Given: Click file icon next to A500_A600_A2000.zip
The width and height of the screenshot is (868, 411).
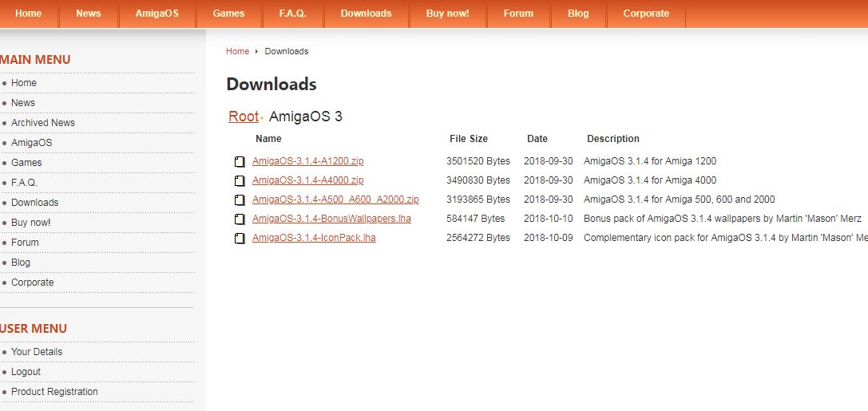Looking at the screenshot, I should 240,200.
